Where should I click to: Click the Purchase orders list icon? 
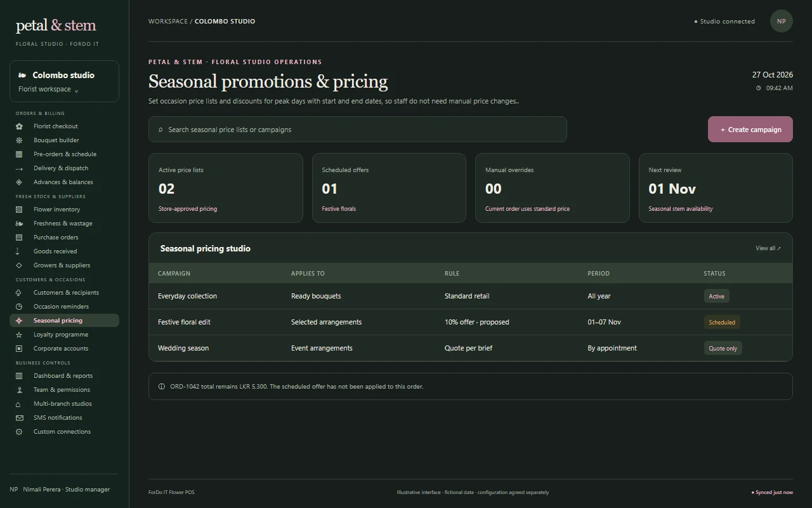click(x=19, y=237)
